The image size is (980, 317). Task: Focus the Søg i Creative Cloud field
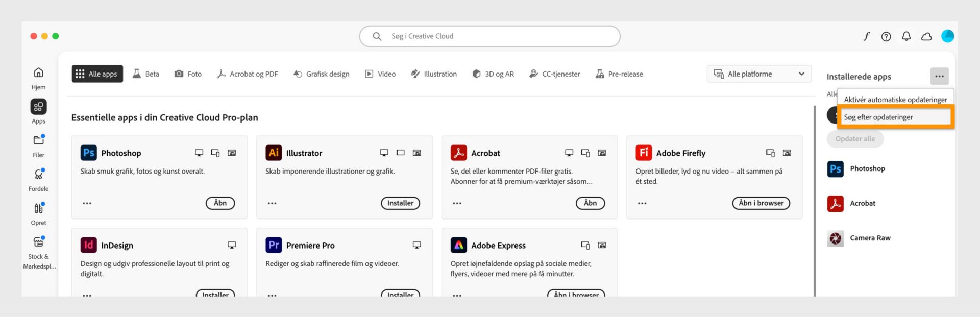pos(489,36)
